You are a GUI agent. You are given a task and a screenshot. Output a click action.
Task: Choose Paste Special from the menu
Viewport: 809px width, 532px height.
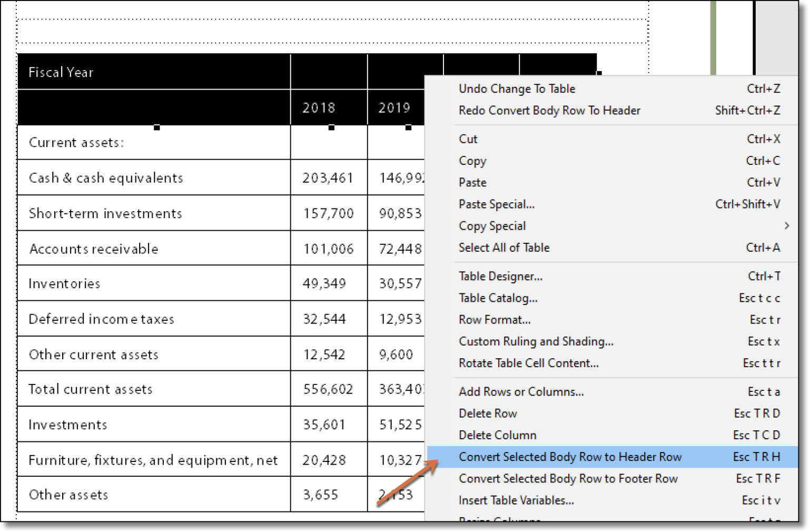(x=496, y=204)
